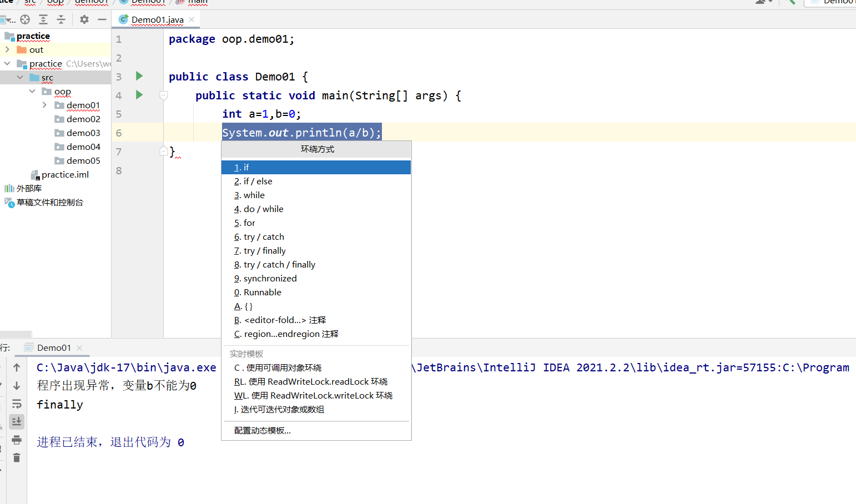856x504 pixels.
Task: Choose '<editor-fold...> 注释' option
Action: (316, 320)
